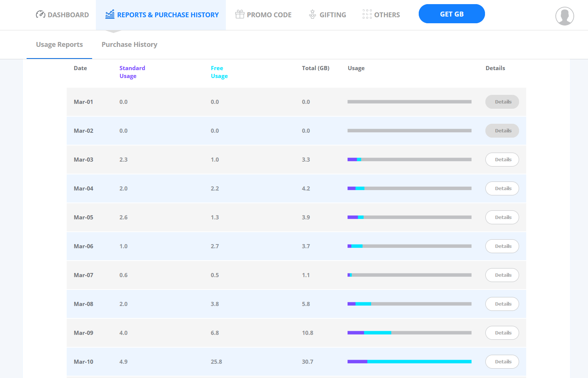Screen dimensions: 588x378
Task: Open the GIFTING menu item
Action: (327, 15)
